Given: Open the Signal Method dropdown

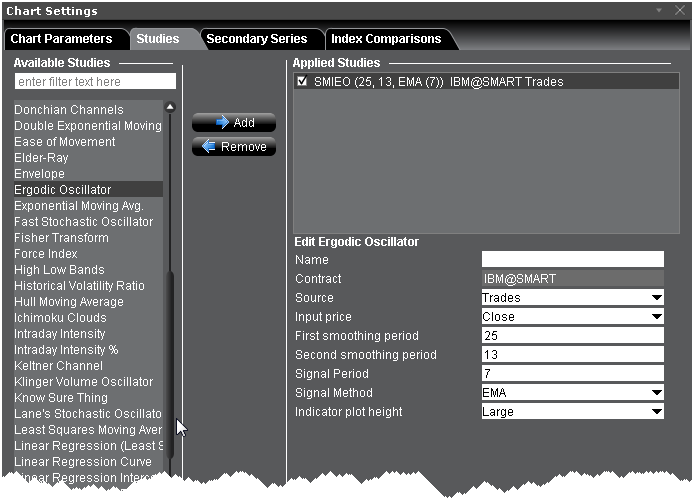Looking at the screenshot, I should click(x=656, y=393).
